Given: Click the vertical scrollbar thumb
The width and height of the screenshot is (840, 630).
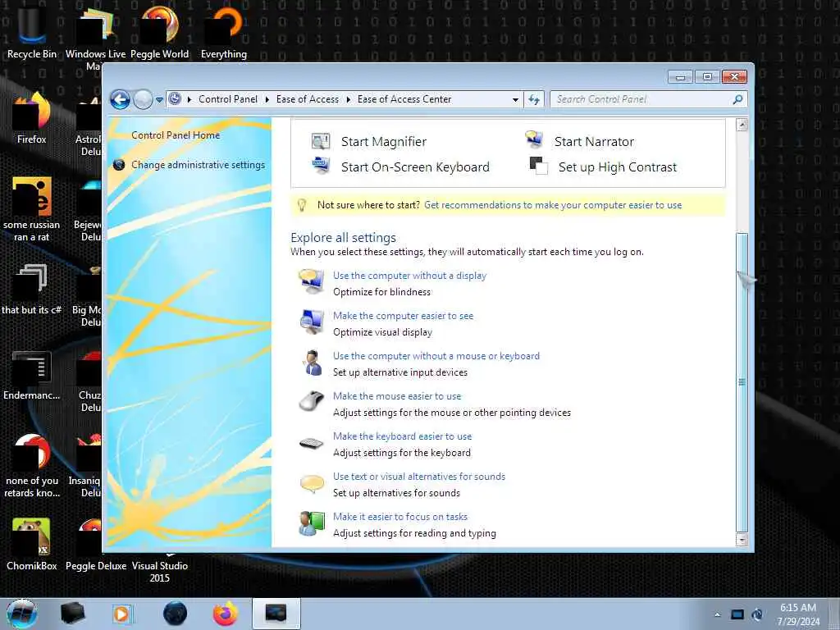Looking at the screenshot, I should 742,382.
